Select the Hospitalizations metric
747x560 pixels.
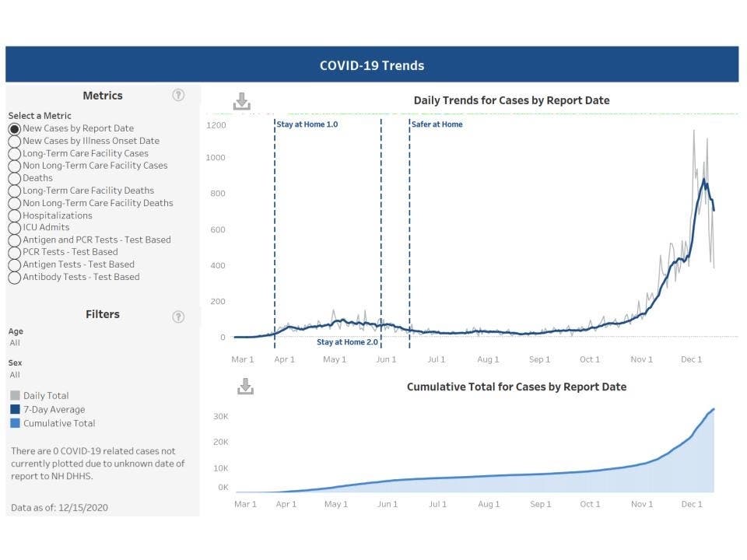point(13,215)
